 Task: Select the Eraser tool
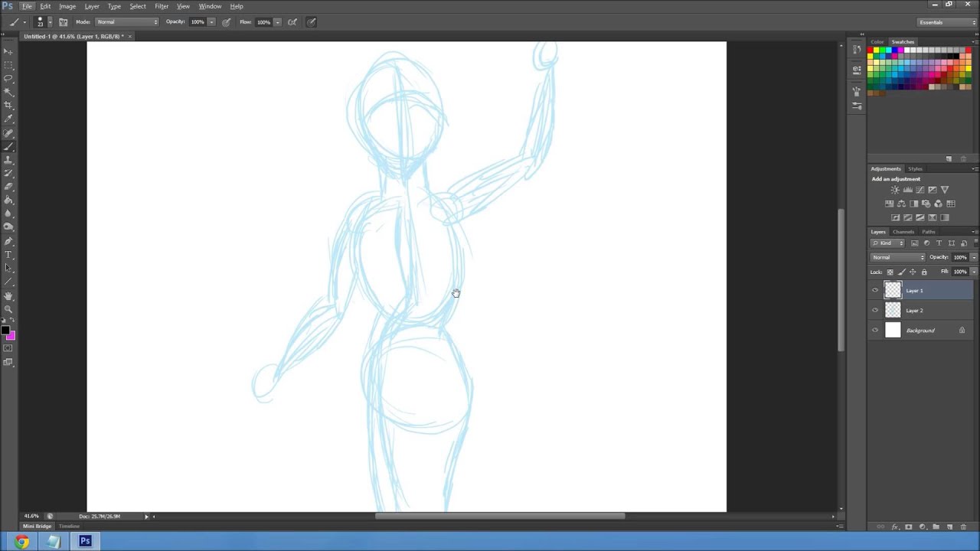(x=8, y=187)
